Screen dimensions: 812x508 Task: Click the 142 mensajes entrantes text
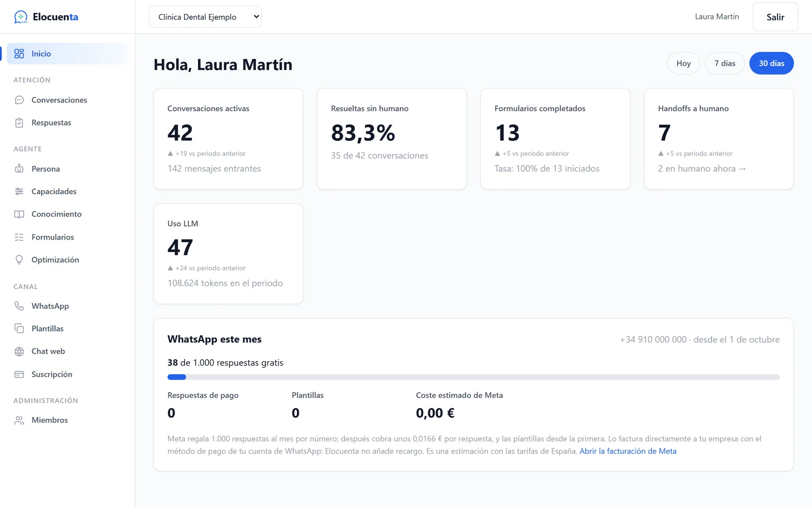(214, 169)
